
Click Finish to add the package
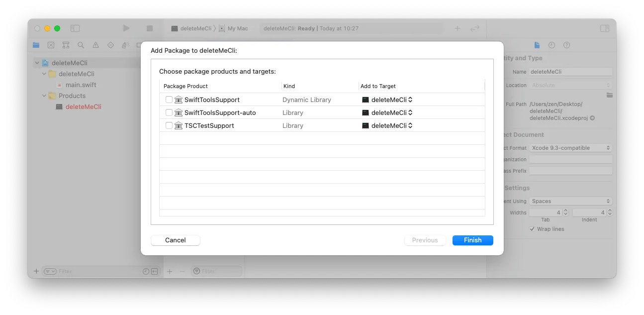[472, 240]
